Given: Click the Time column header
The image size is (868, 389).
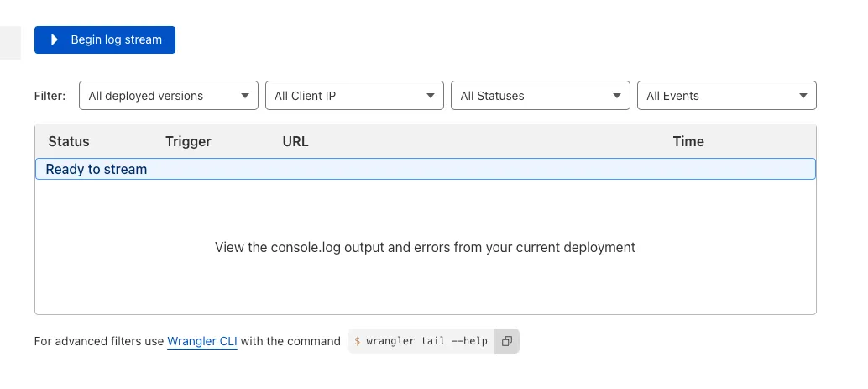Looking at the screenshot, I should coord(688,141).
